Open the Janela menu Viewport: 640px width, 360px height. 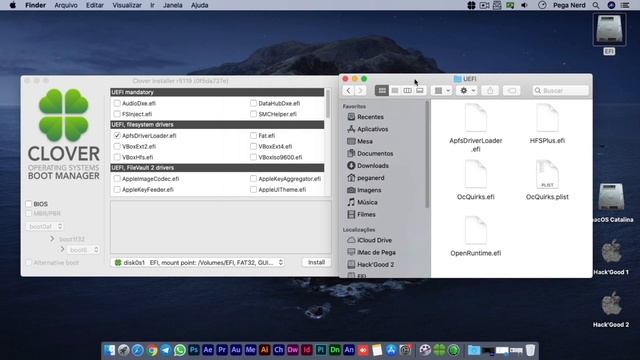pos(173,5)
